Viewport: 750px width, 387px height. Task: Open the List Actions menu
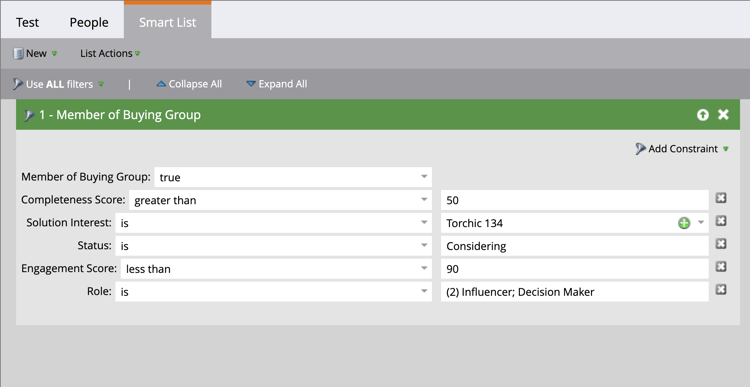(110, 54)
